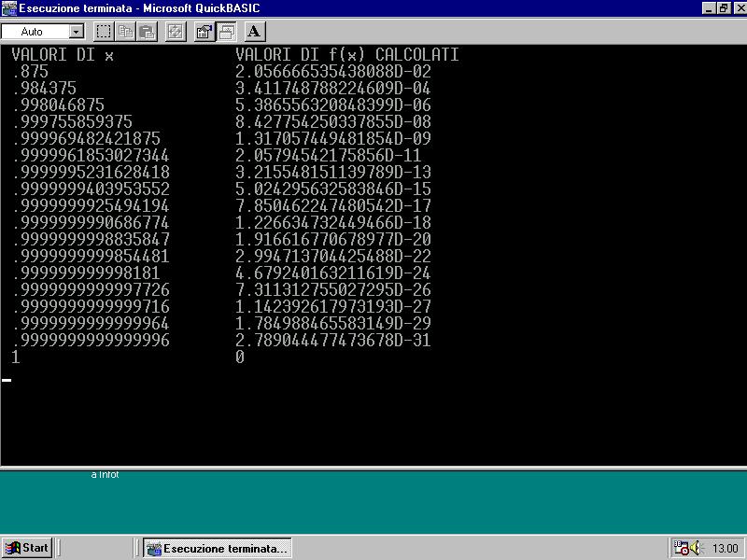Click the volume speaker tray icon
The width and height of the screenshot is (747, 560).
tap(696, 548)
